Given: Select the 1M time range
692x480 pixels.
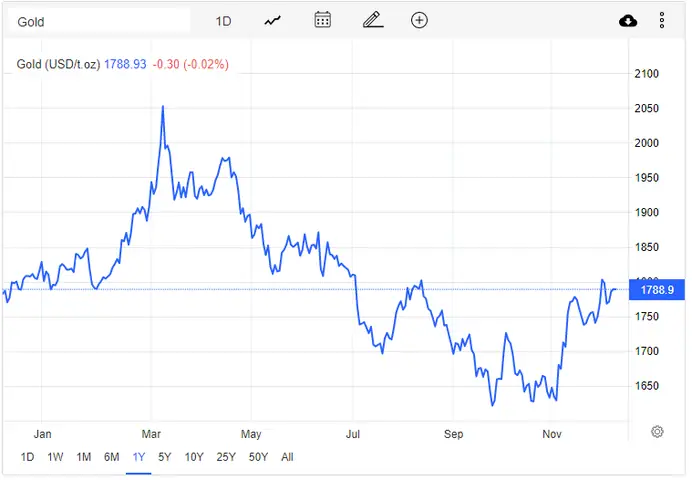Looking at the screenshot, I should (x=83, y=457).
